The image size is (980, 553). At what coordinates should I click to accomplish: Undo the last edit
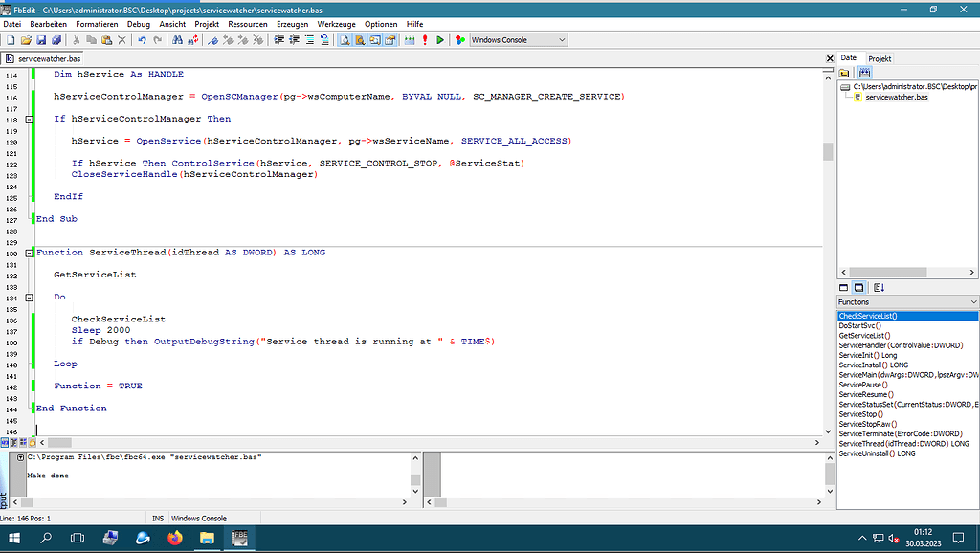click(143, 39)
